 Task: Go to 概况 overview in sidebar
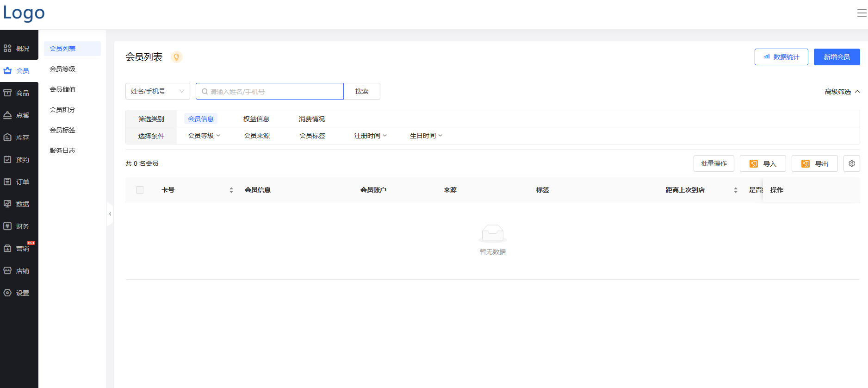19,49
